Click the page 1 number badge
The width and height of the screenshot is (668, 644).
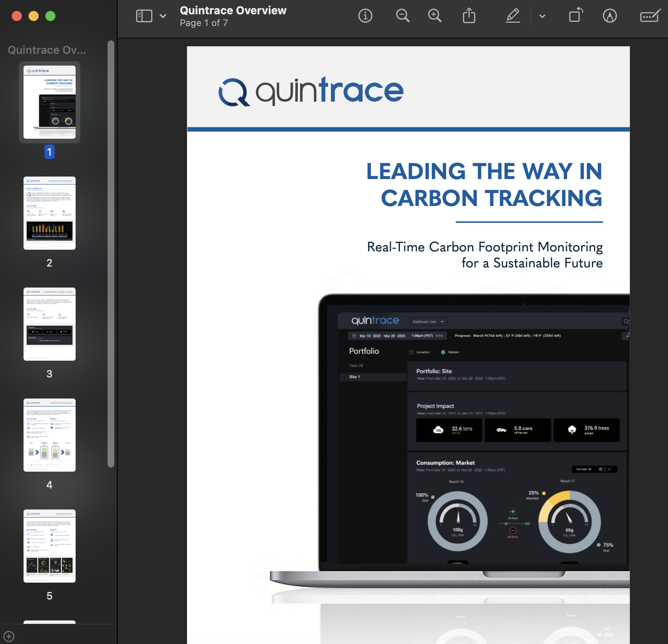pyautogui.click(x=49, y=152)
